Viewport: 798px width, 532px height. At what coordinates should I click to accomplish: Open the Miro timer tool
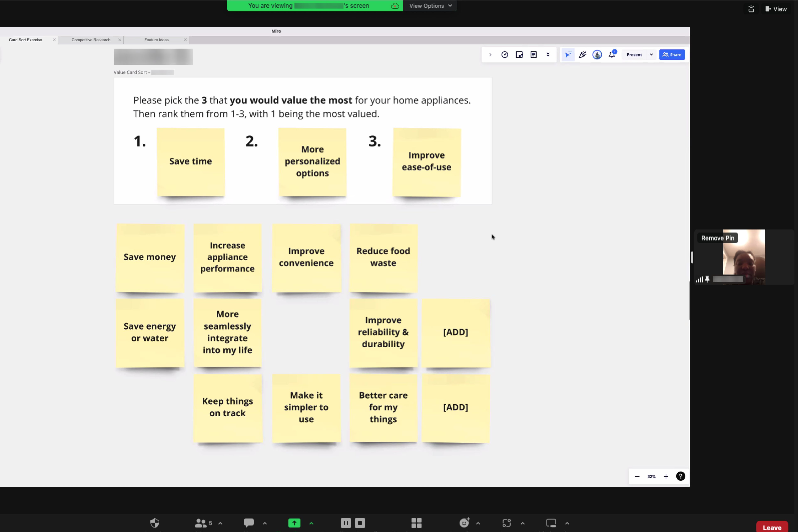point(505,55)
